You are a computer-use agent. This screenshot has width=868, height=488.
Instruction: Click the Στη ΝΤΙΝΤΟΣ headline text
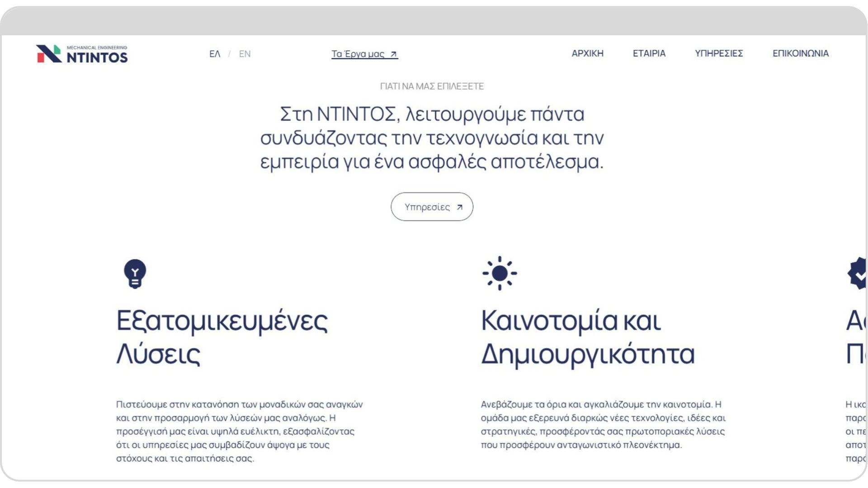pos(432,138)
